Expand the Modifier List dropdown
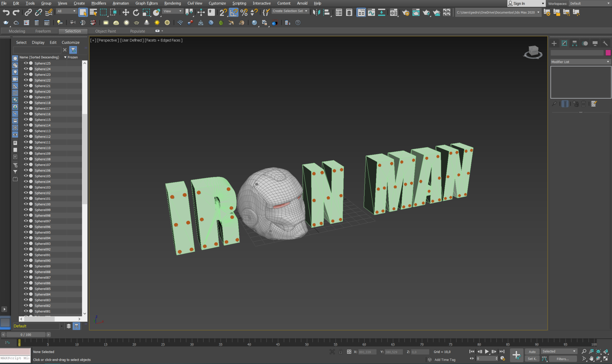The height and width of the screenshot is (364, 612). (x=580, y=62)
